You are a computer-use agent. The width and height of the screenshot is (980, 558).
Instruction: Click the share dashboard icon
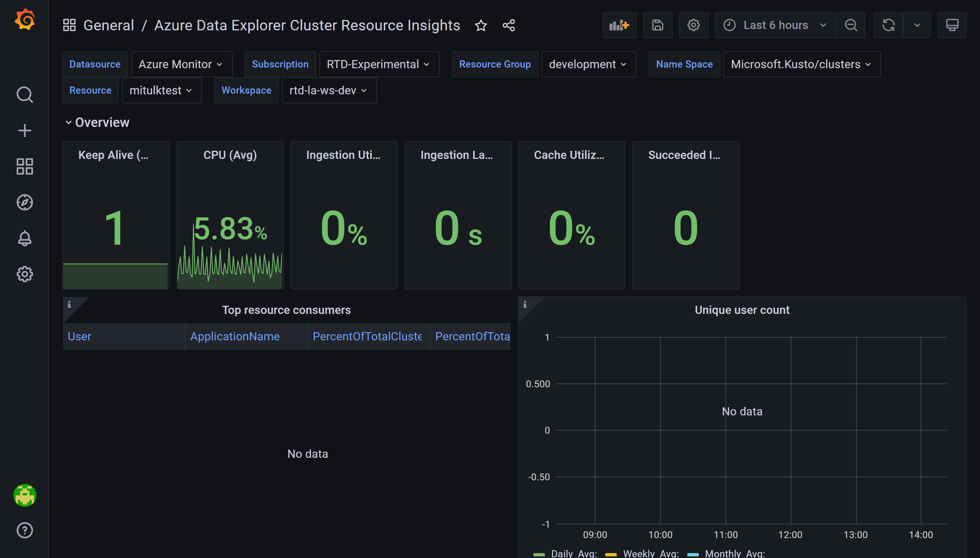[x=509, y=26]
